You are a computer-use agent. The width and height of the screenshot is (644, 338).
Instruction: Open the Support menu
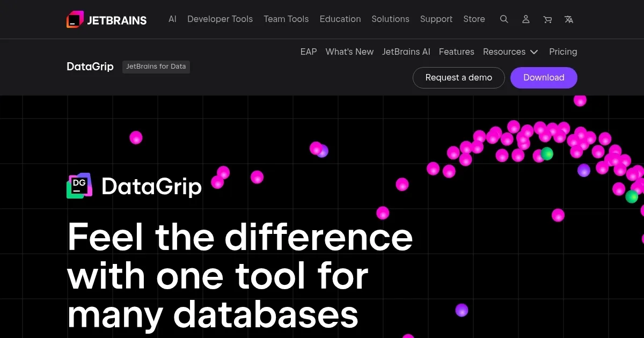pyautogui.click(x=436, y=19)
